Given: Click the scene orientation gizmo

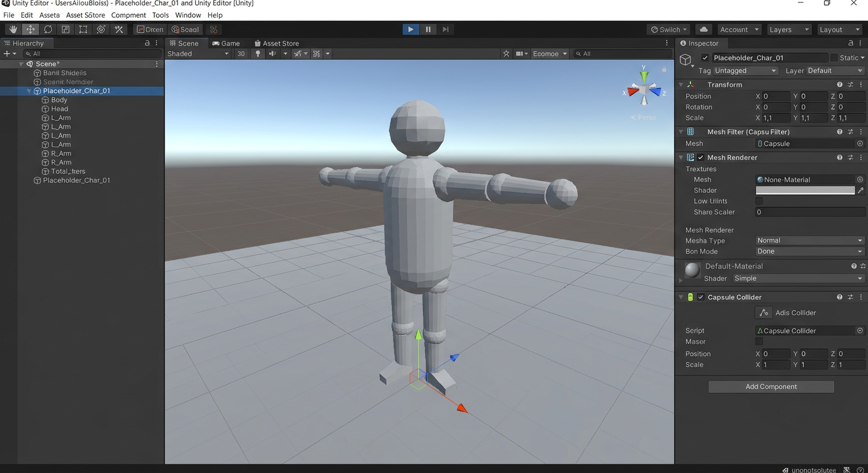Looking at the screenshot, I should (644, 91).
